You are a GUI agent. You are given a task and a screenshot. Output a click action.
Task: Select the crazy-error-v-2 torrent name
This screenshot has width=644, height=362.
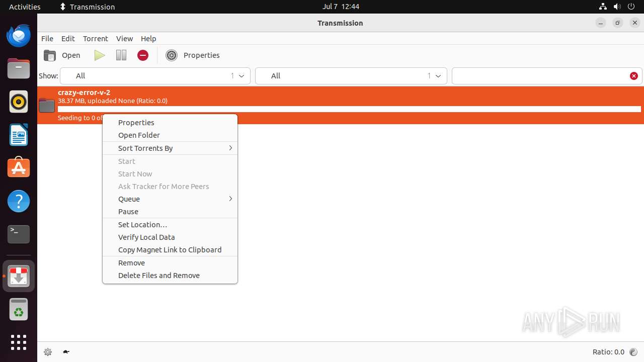(x=84, y=93)
